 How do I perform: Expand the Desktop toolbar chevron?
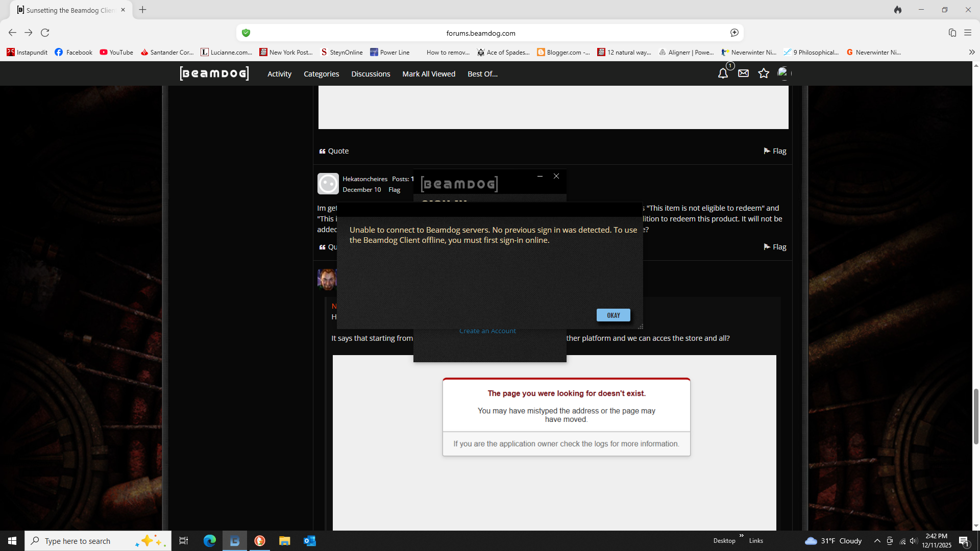click(741, 535)
